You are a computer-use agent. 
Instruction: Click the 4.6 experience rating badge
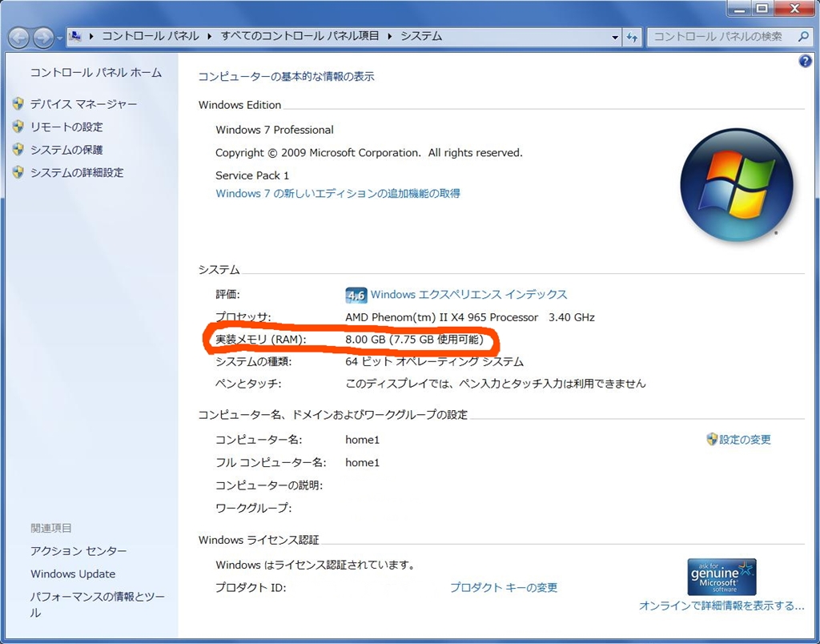click(x=356, y=296)
